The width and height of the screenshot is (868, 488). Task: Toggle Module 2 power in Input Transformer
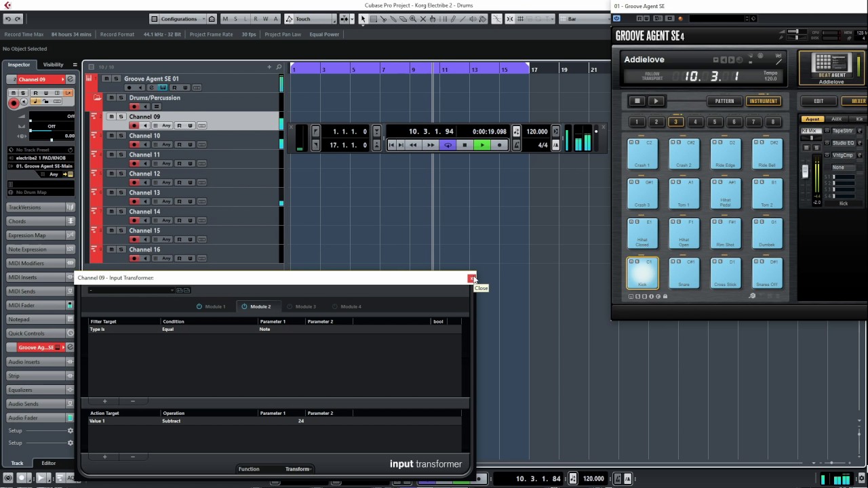[244, 306]
